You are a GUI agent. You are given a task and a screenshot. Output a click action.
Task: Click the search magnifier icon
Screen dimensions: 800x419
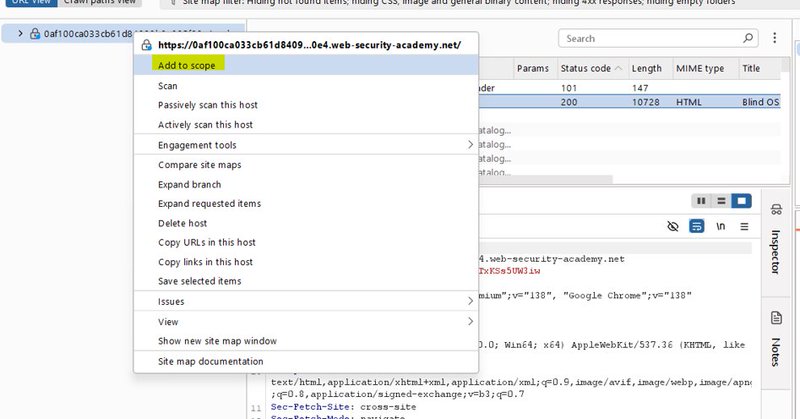tap(748, 38)
